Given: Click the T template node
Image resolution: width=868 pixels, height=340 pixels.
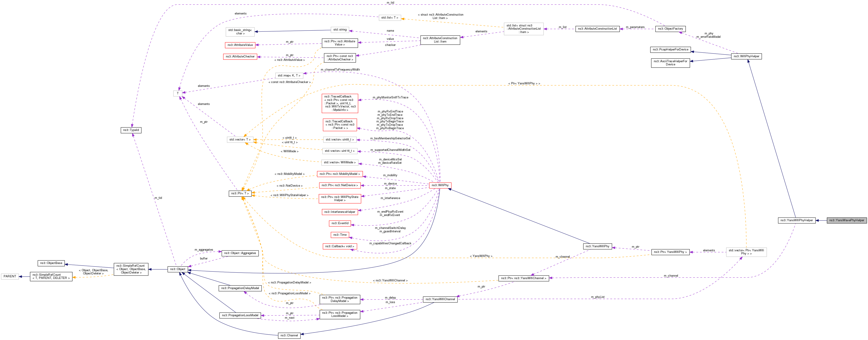Looking at the screenshot, I should click(x=178, y=93).
